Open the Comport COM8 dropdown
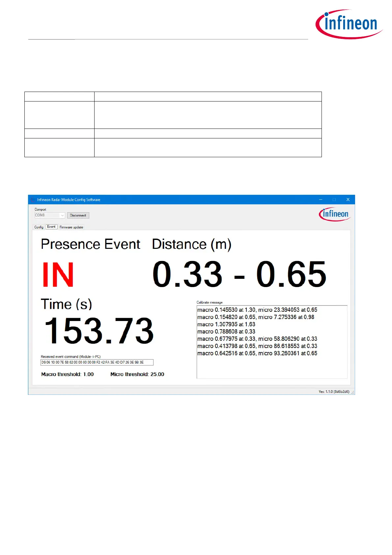 click(x=50, y=215)
